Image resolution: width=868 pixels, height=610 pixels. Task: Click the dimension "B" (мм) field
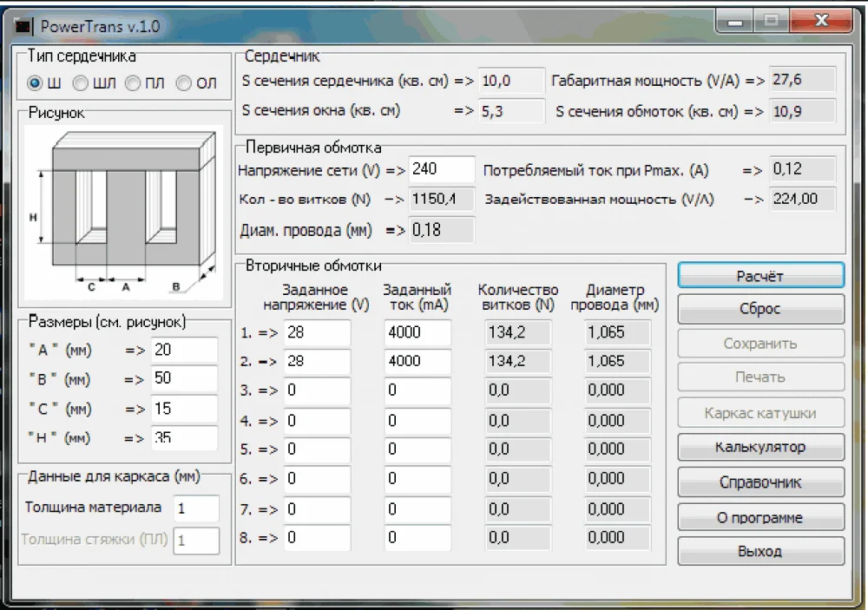(x=183, y=379)
